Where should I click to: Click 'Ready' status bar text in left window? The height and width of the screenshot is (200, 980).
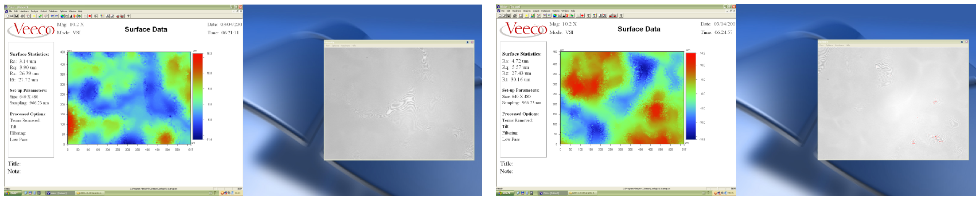(x=7, y=189)
